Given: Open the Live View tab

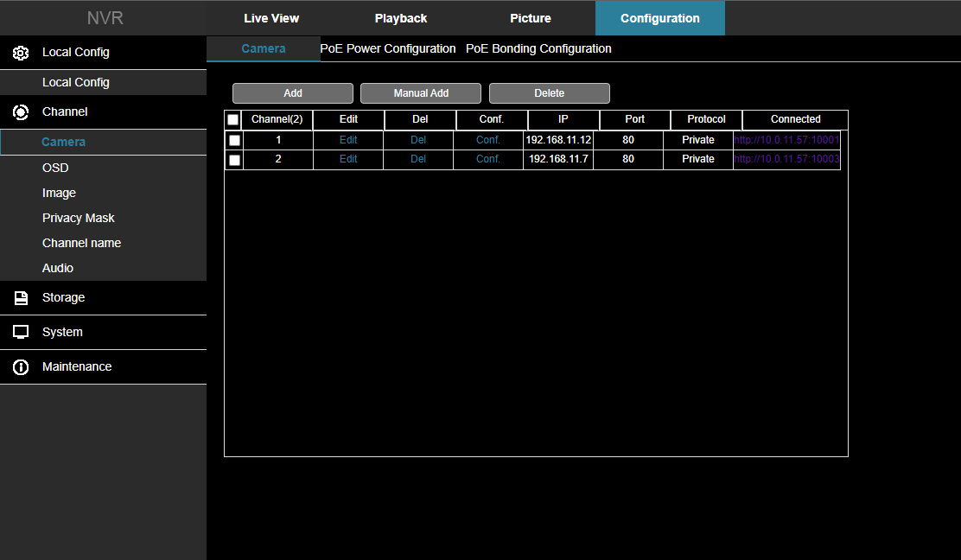Looking at the screenshot, I should tap(271, 18).
